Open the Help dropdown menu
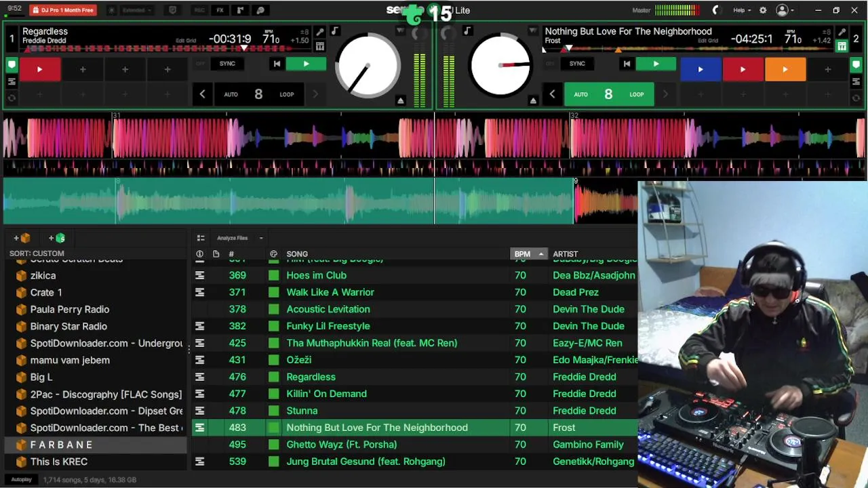Viewport: 868px width, 488px height. tap(742, 10)
